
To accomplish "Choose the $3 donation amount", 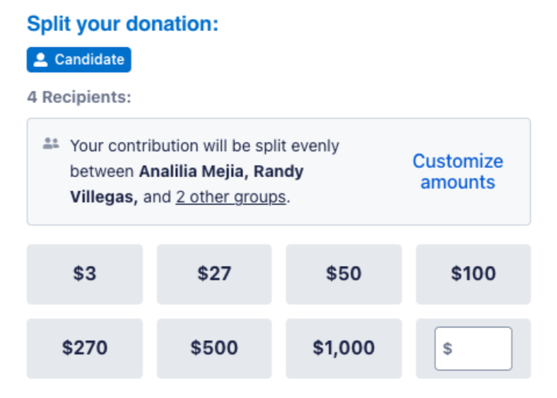I will tap(85, 274).
